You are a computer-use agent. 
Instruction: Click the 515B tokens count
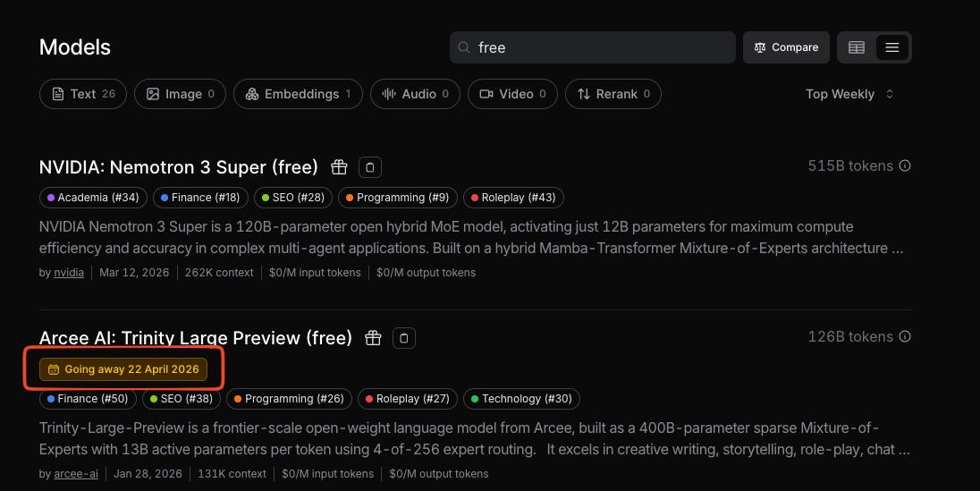pos(850,165)
